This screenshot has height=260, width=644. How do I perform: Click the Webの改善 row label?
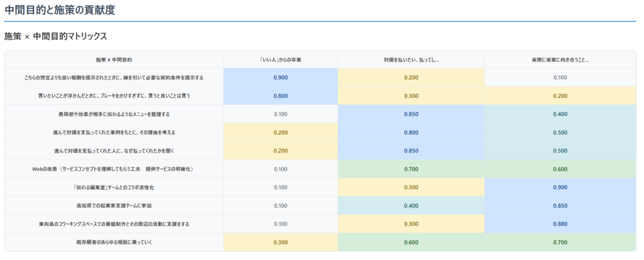114,169
